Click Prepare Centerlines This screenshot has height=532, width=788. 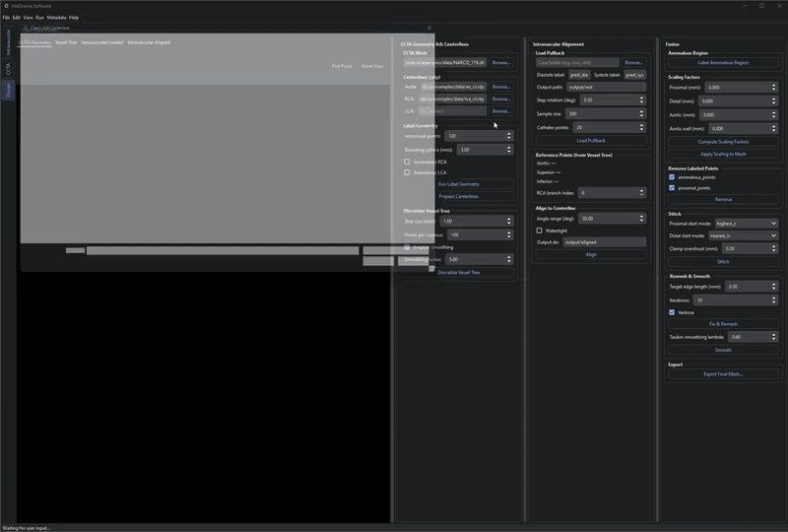pyautogui.click(x=458, y=197)
